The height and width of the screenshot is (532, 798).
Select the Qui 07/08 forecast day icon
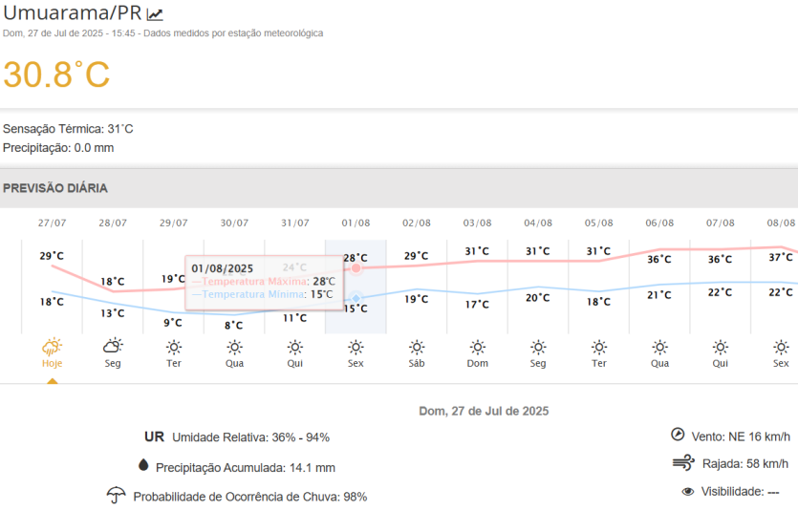click(720, 347)
